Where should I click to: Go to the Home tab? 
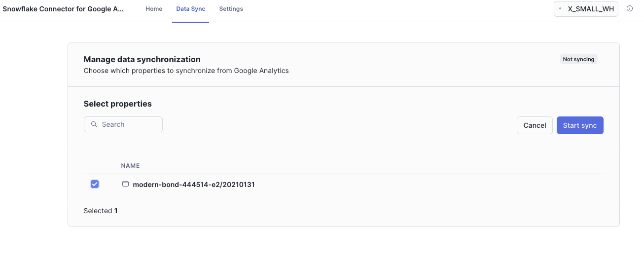tap(154, 9)
